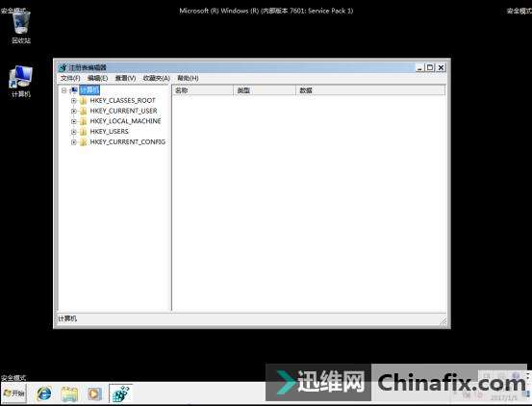Click the Type column header

pos(265,90)
